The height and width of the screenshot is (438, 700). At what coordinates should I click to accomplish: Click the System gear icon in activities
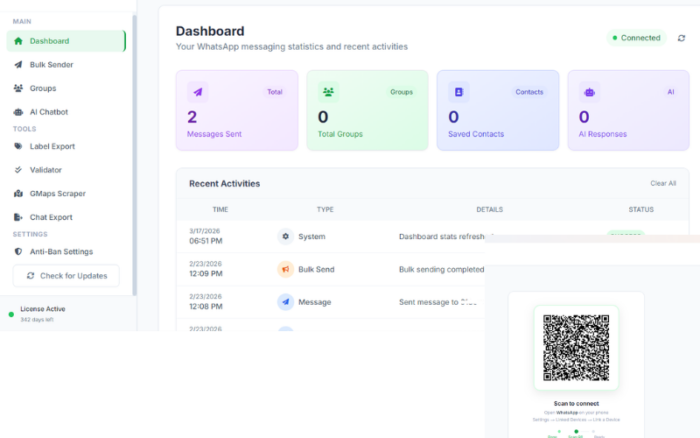[285, 236]
